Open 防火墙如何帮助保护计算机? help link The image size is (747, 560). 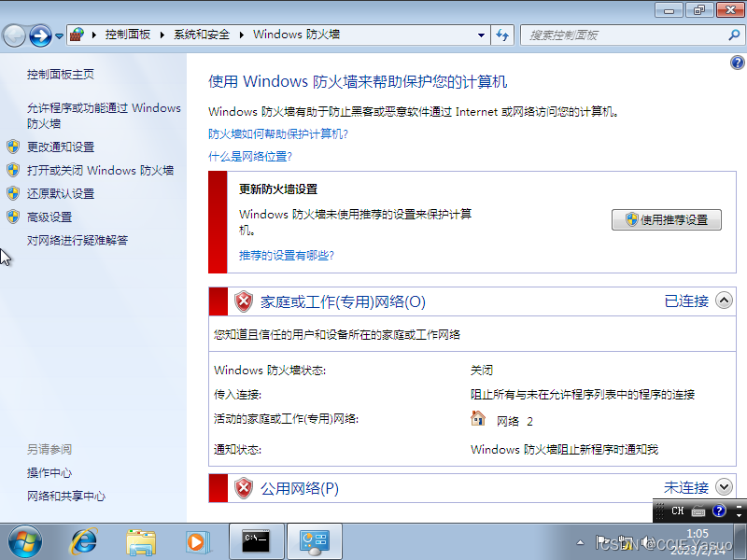(x=278, y=134)
